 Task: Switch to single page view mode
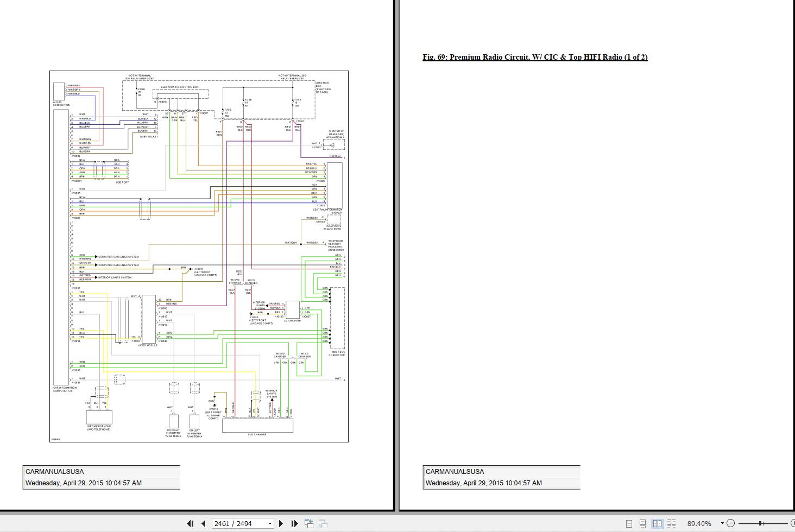[x=629, y=523]
